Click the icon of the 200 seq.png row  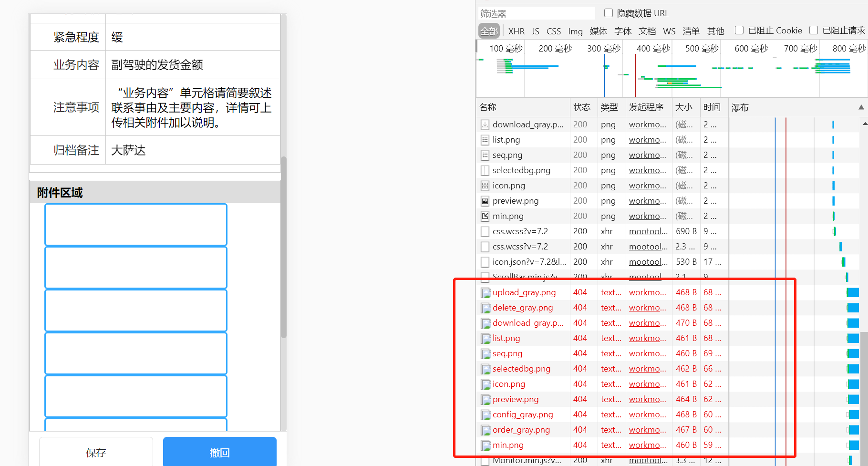tap(485, 155)
